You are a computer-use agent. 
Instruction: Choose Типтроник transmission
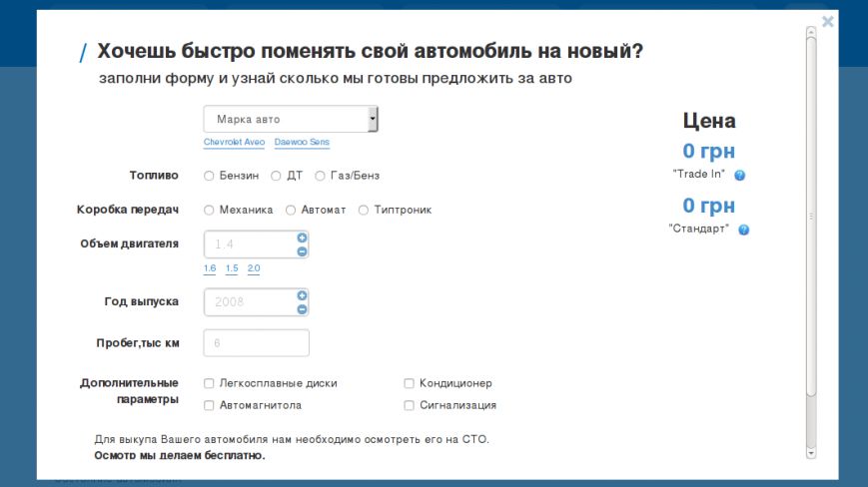click(x=364, y=210)
